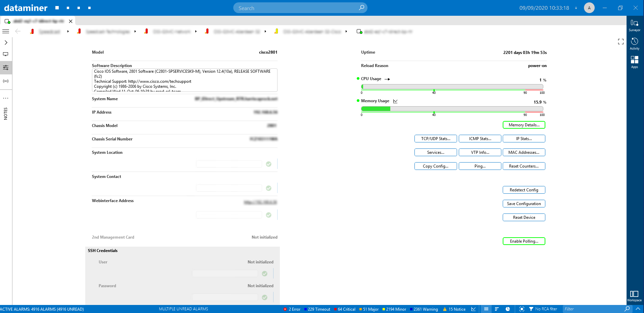Click the Save Configuration button
Screen dimensions: 644x313
pos(524,204)
